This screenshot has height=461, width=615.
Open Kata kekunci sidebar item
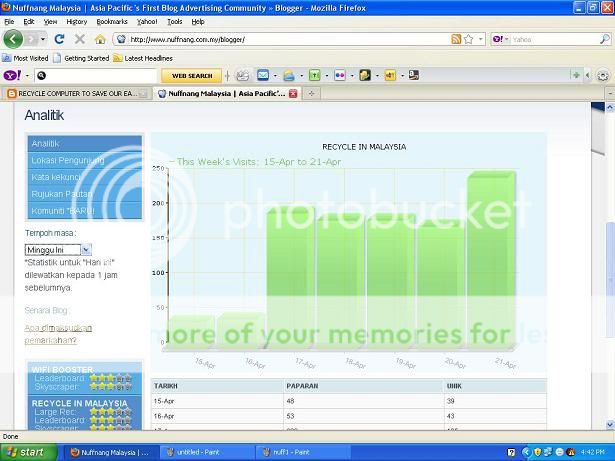coord(85,177)
